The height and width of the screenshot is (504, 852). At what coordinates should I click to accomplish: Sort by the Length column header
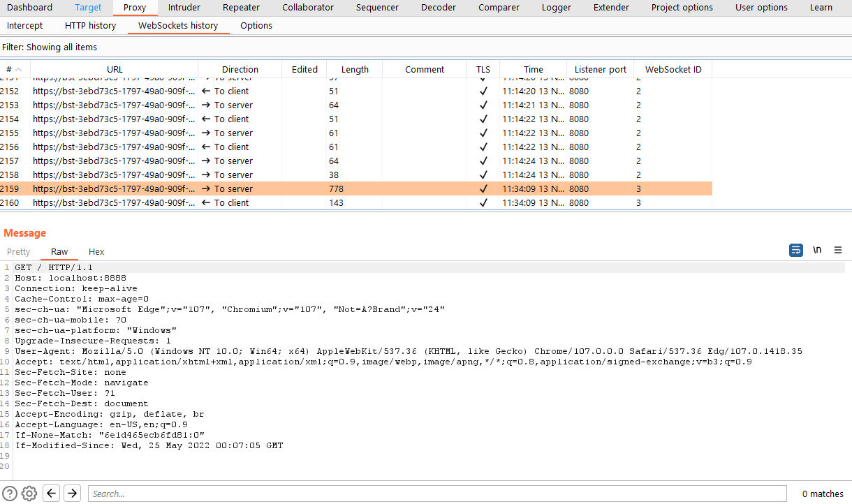pyautogui.click(x=355, y=69)
